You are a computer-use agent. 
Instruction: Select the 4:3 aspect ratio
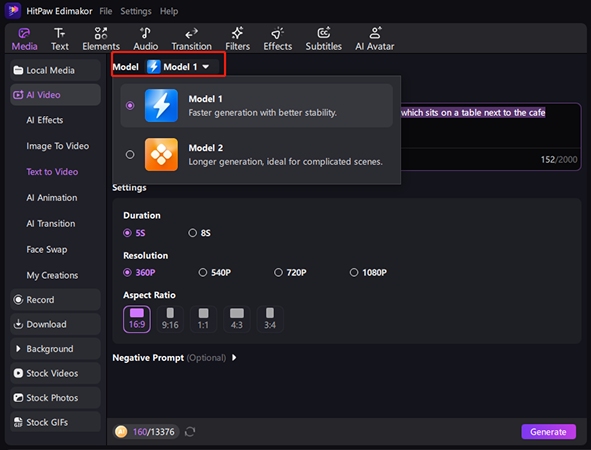click(237, 319)
